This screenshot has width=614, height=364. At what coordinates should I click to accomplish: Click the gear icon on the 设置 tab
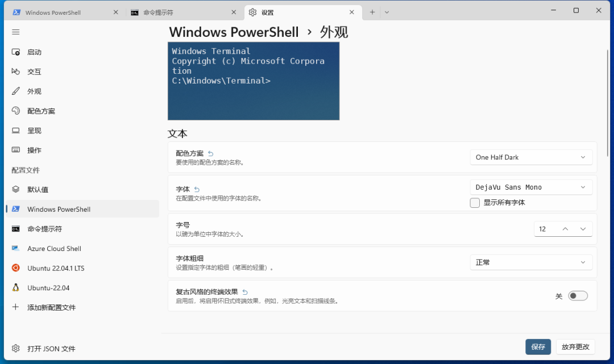coord(252,12)
